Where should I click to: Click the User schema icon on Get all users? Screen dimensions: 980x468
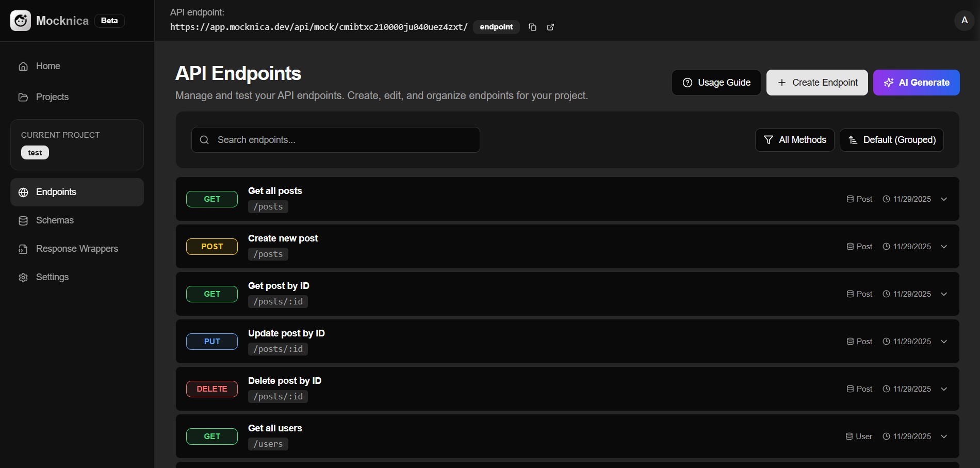[850, 436]
